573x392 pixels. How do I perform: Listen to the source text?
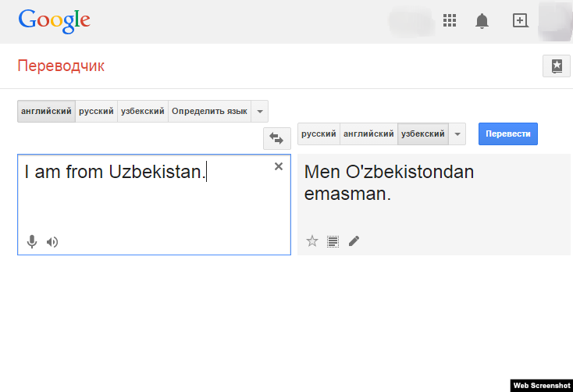pos(52,242)
